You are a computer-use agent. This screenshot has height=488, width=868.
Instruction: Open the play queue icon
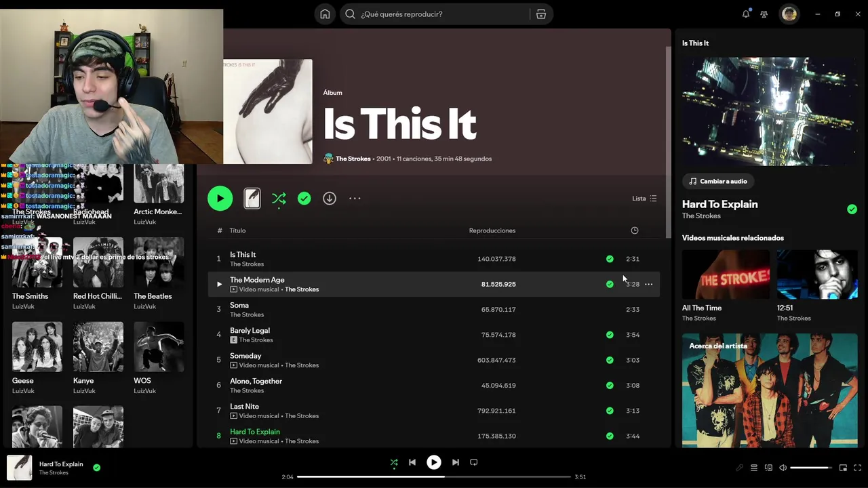click(754, 468)
